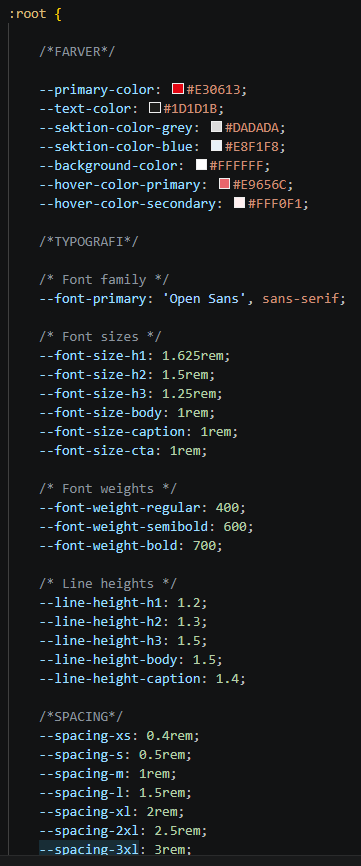Click the --spacing-xs variable name
This screenshot has width=361, height=866.
pyautogui.click(x=89, y=736)
